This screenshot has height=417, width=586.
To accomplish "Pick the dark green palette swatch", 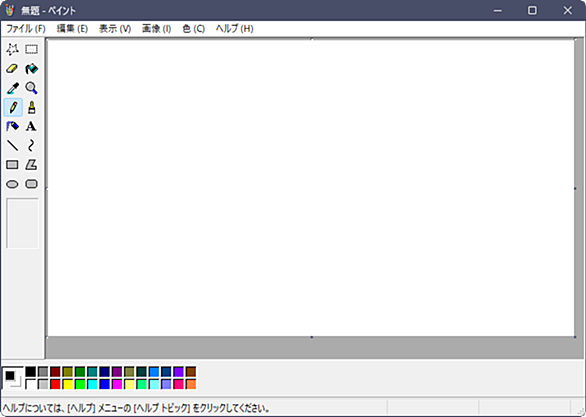I will click(x=80, y=372).
